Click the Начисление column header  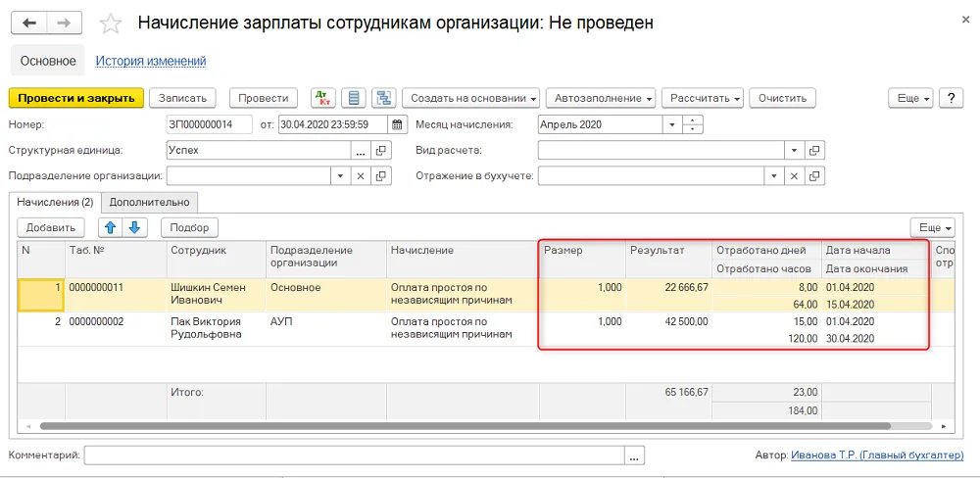(x=463, y=260)
